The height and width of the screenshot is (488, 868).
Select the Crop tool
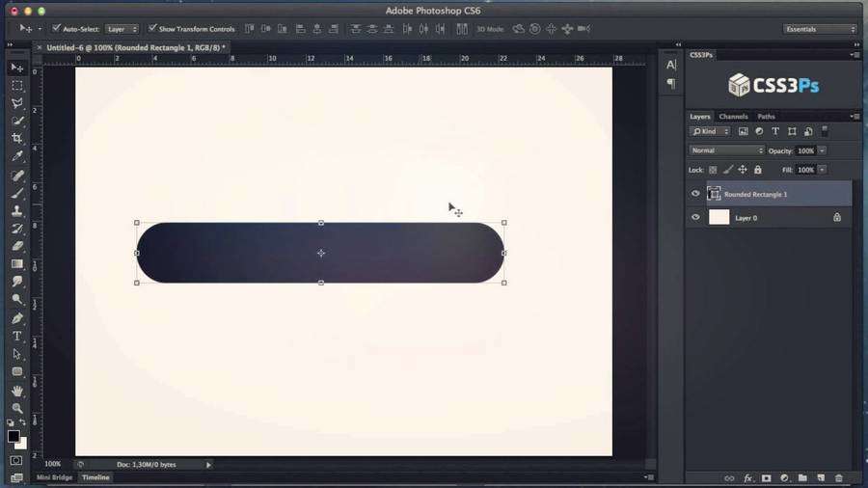tap(17, 138)
